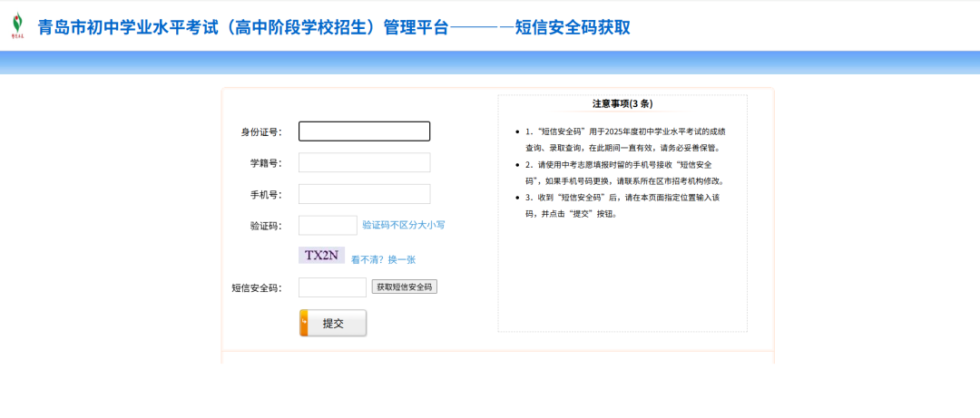This screenshot has width=980, height=418.
Task: Click the Qingdao education logo icon
Action: 19,26
